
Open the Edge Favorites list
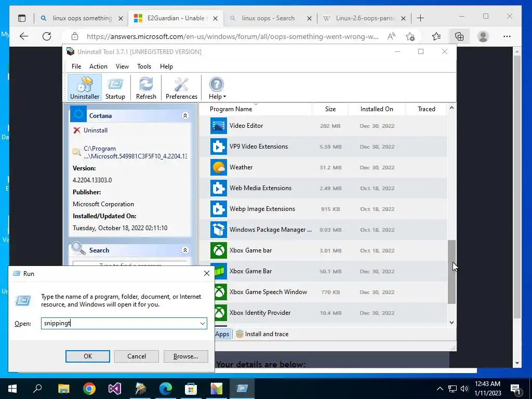coord(436,36)
